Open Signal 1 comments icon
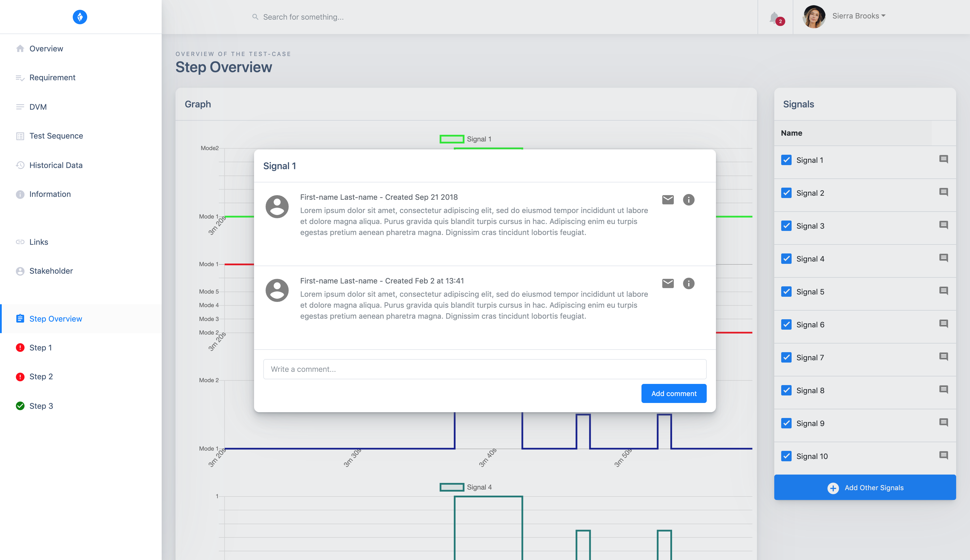 point(943,159)
